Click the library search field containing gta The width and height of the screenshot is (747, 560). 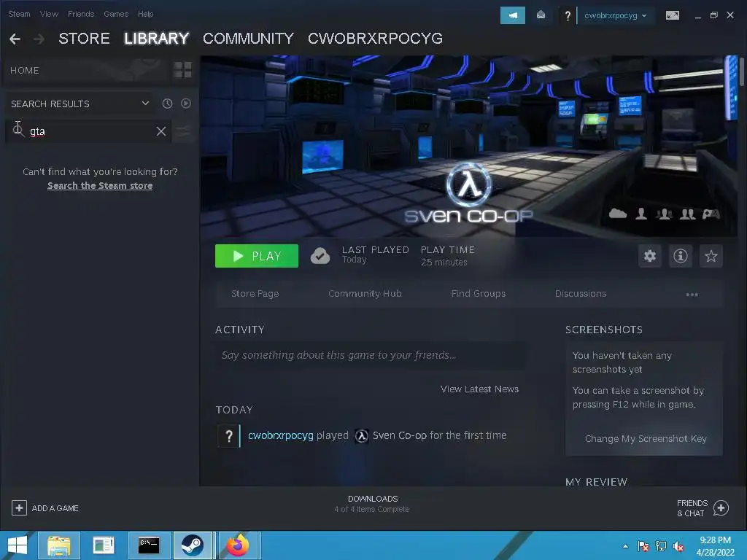tap(88, 131)
